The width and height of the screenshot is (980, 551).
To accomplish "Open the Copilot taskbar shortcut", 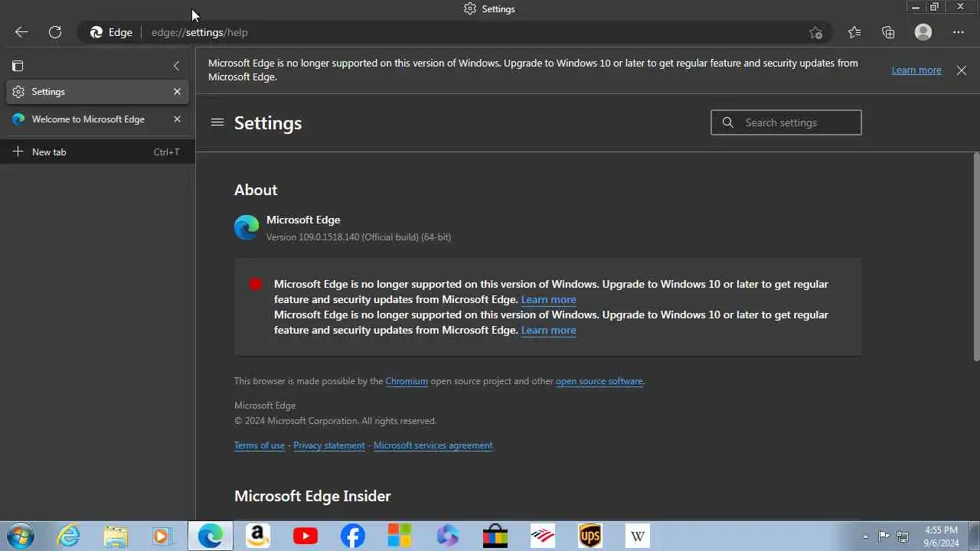I will 448,536.
